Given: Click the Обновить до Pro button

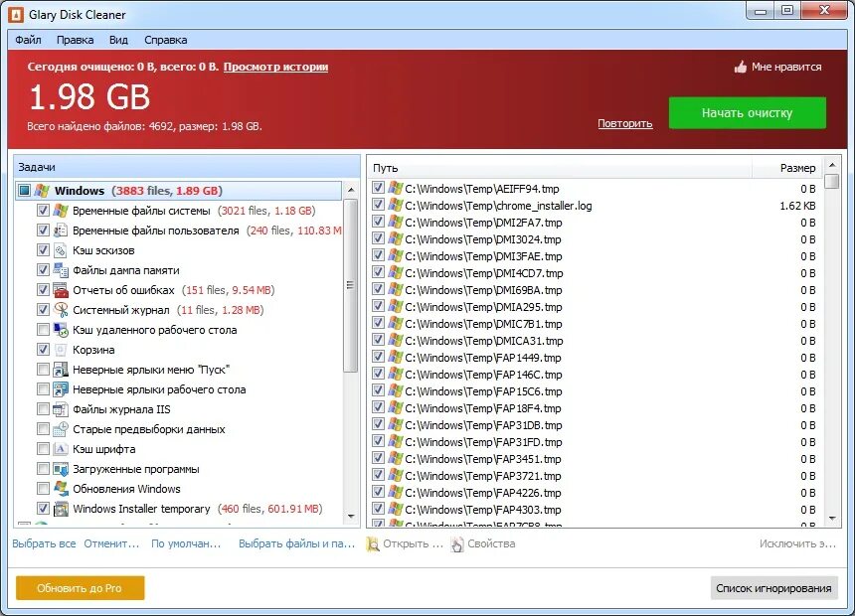Looking at the screenshot, I should pyautogui.click(x=81, y=588).
